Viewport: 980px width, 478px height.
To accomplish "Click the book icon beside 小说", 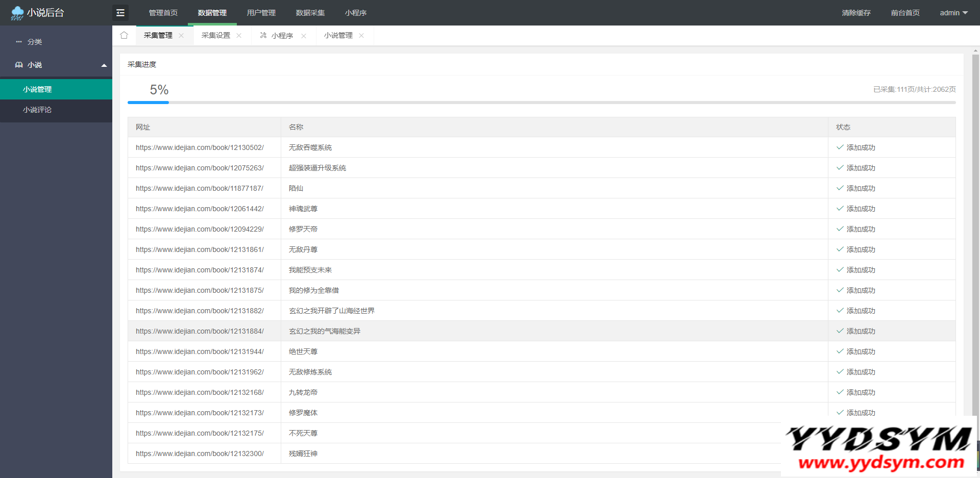I will point(19,65).
